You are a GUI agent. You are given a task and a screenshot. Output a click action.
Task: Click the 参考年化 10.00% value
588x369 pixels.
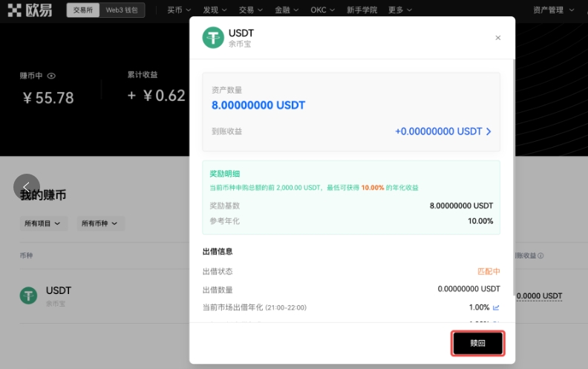click(480, 221)
